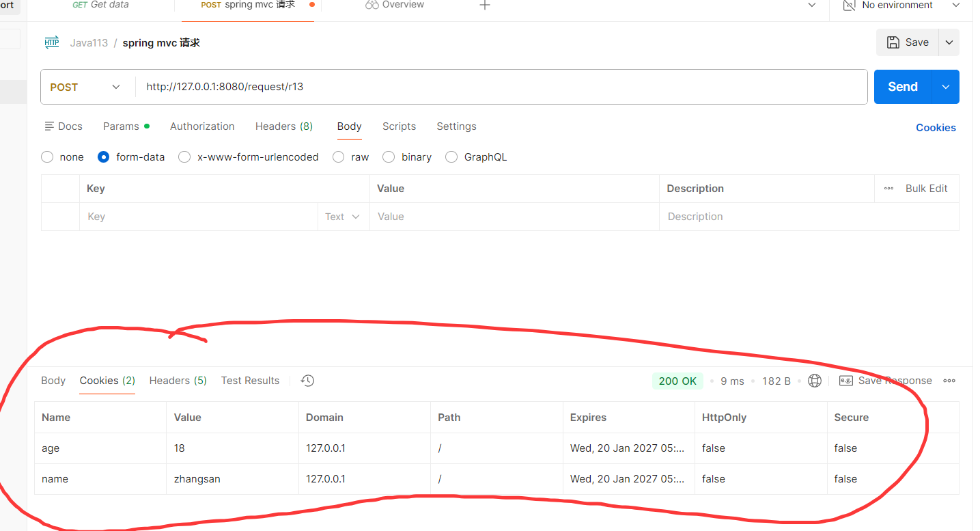Click the spring mvc 请求 request title

tap(161, 42)
